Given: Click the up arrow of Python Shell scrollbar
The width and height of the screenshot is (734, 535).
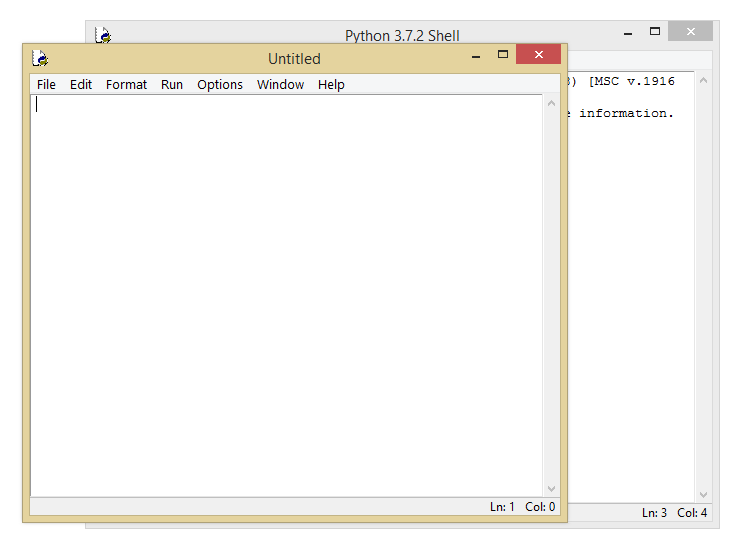Looking at the screenshot, I should (x=703, y=81).
